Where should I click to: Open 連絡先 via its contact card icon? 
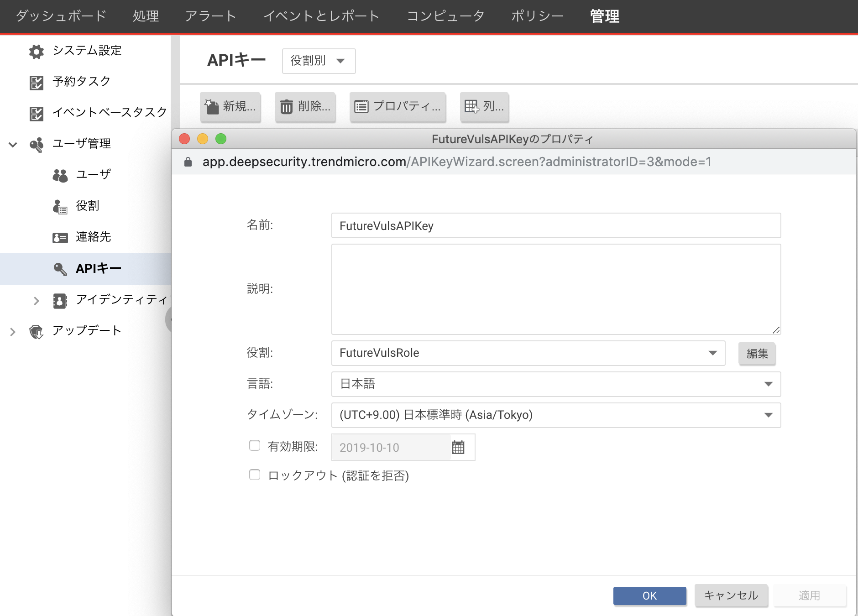(60, 237)
